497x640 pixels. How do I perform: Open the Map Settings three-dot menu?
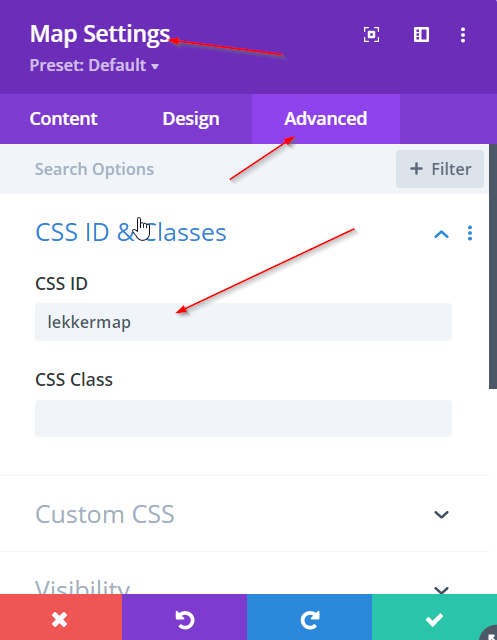coord(463,35)
